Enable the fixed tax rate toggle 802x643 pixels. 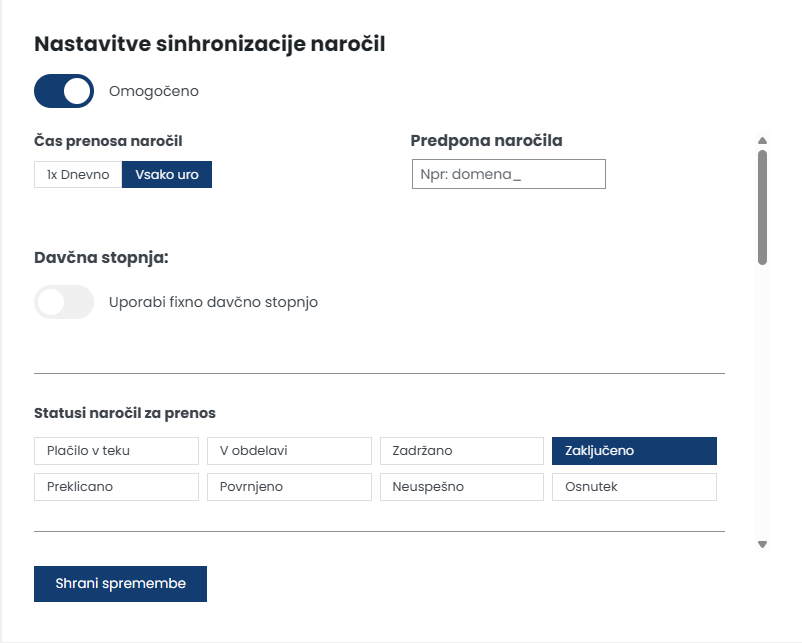tap(64, 302)
